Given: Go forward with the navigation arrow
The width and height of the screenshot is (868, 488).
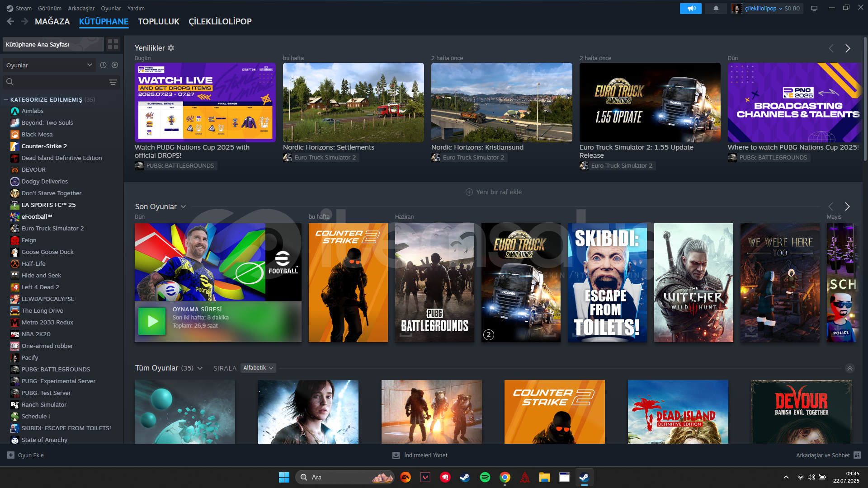Looking at the screenshot, I should 24,21.
